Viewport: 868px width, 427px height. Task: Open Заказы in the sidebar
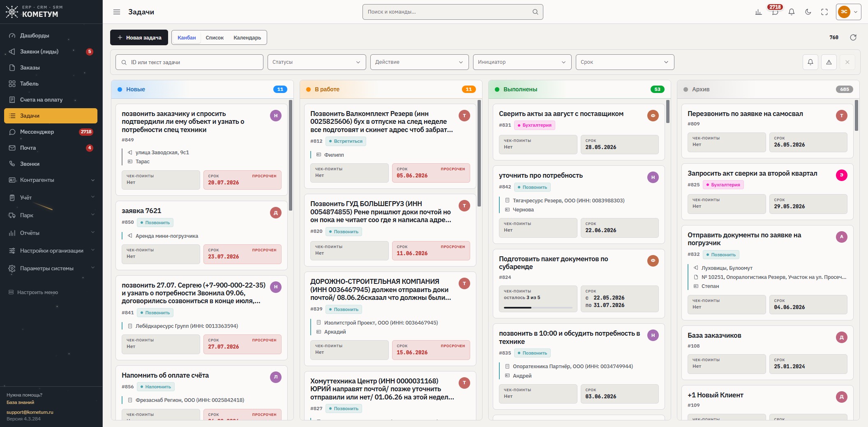pos(51,67)
